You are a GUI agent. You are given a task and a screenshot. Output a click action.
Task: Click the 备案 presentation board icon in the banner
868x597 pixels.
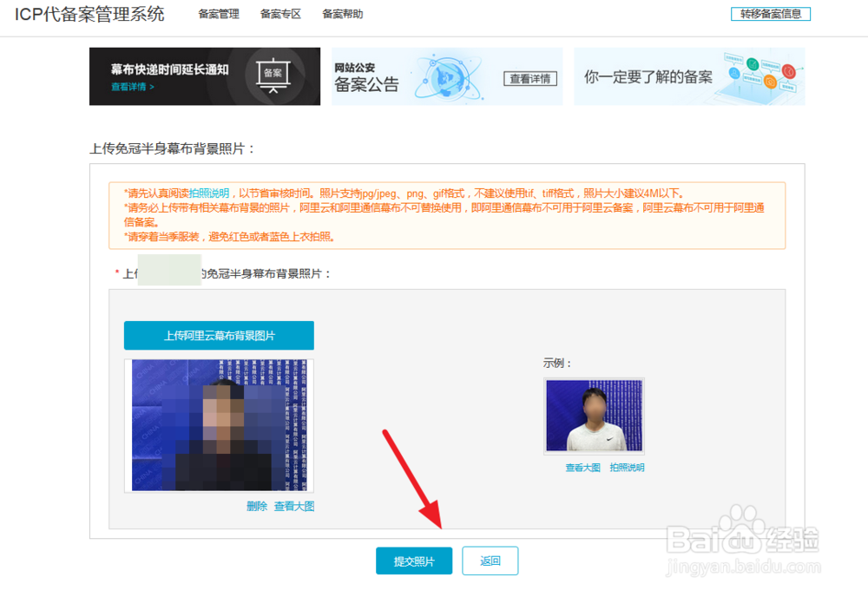click(x=273, y=75)
